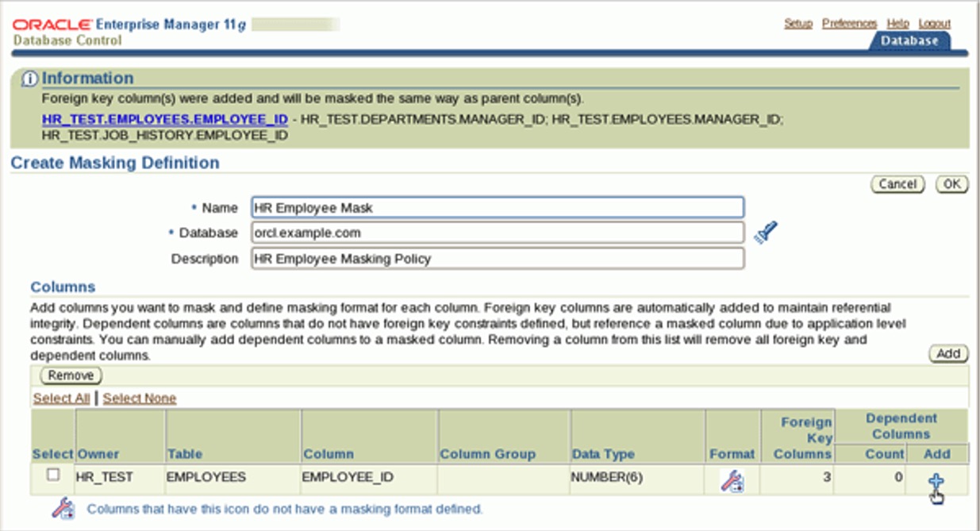Viewport: 980px width, 531px height.
Task: Focus the Name input field
Action: (498, 208)
